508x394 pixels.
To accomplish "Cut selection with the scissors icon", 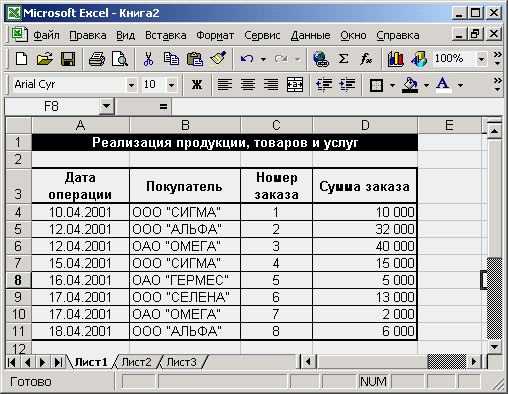I will [x=148, y=59].
